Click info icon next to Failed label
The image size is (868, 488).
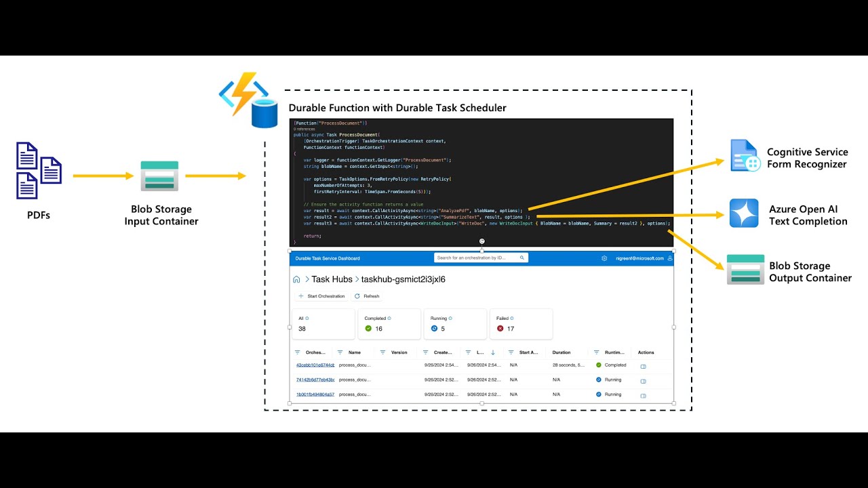coord(511,318)
